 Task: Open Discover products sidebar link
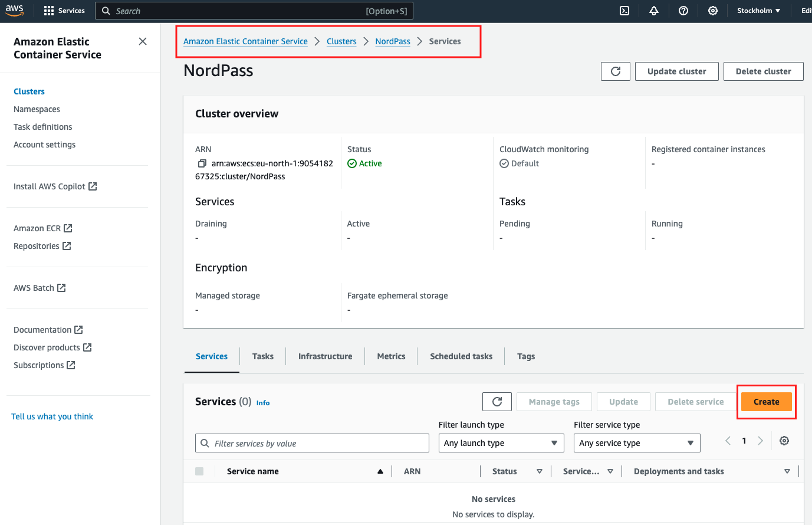click(x=52, y=347)
